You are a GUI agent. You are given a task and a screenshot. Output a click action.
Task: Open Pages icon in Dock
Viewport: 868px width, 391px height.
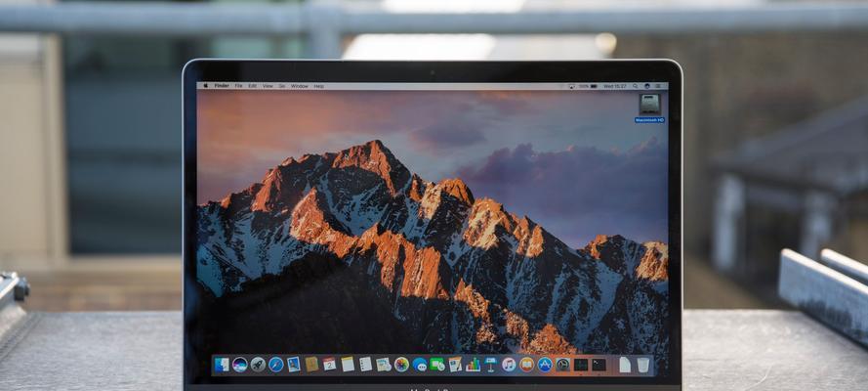[x=455, y=365]
